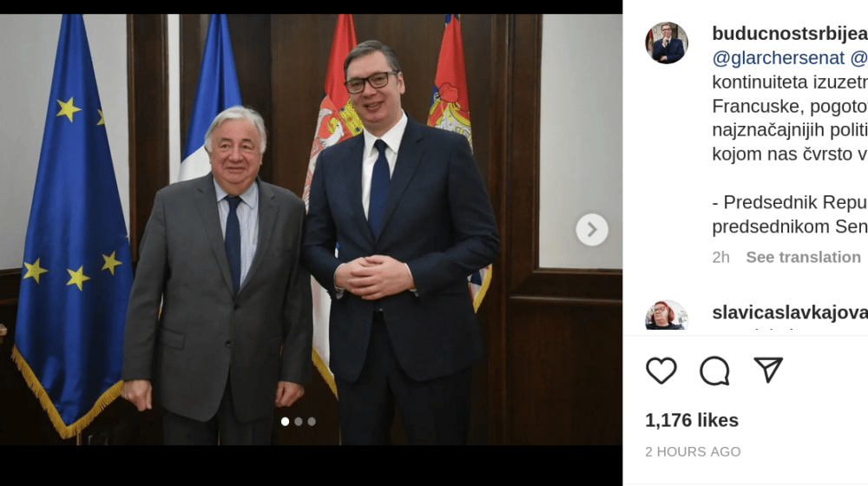The image size is (868, 486).
Task: Open buducnostsrbijeav username link
Action: pyautogui.click(x=790, y=33)
